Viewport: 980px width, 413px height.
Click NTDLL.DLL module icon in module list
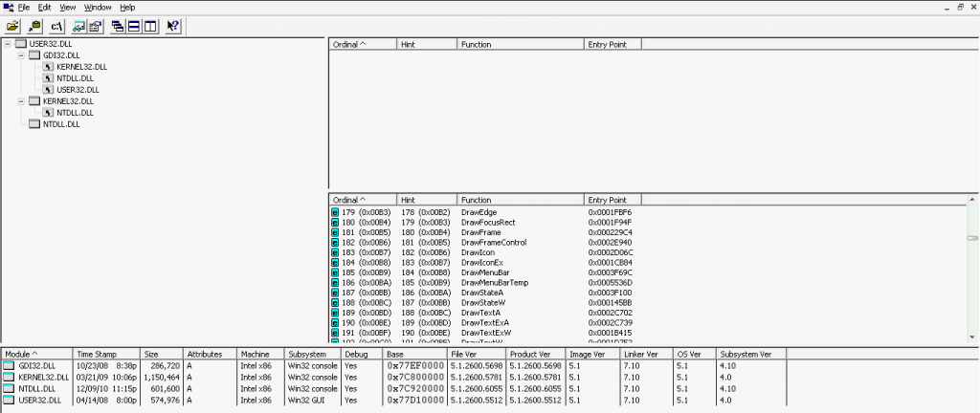click(x=9, y=388)
